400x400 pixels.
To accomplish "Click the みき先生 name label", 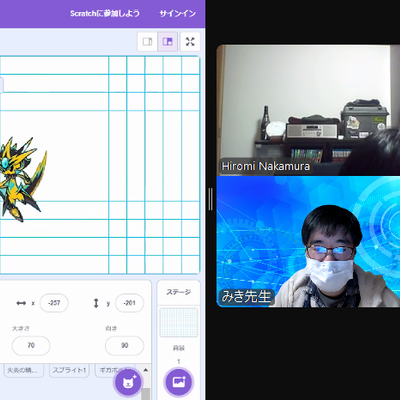I will tap(246, 296).
